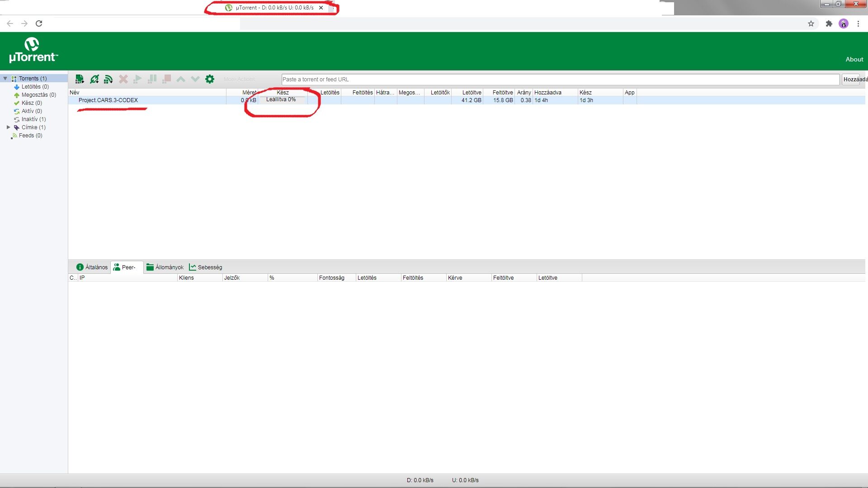The image size is (868, 488).
Task: Switch to the Sebesség tab
Action: coord(206,267)
